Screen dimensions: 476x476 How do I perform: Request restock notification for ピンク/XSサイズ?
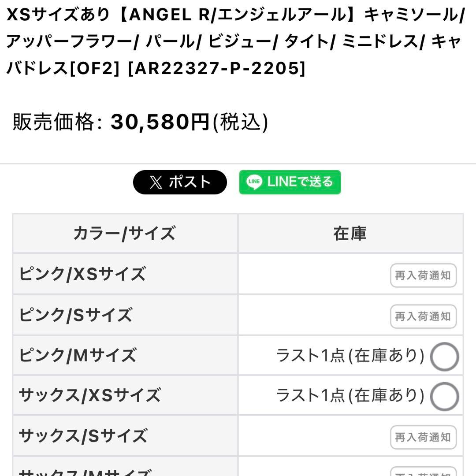423,276
